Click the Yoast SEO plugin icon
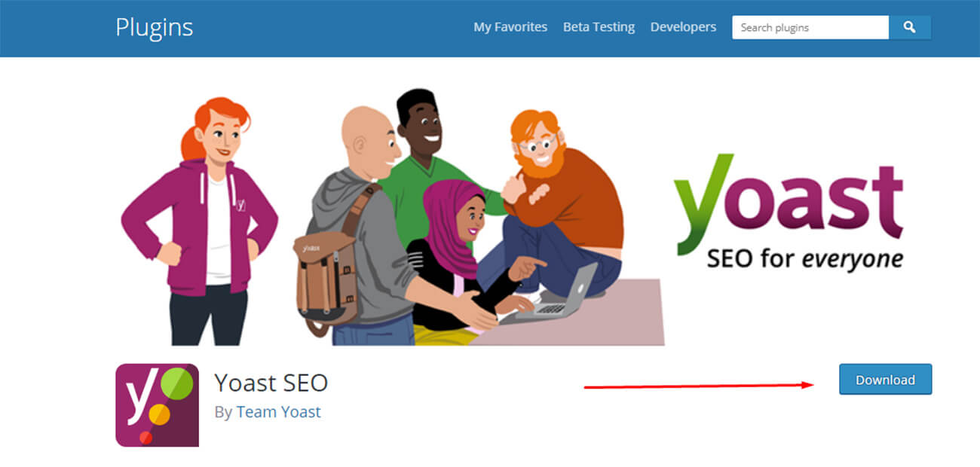980x467 pixels. point(157,405)
